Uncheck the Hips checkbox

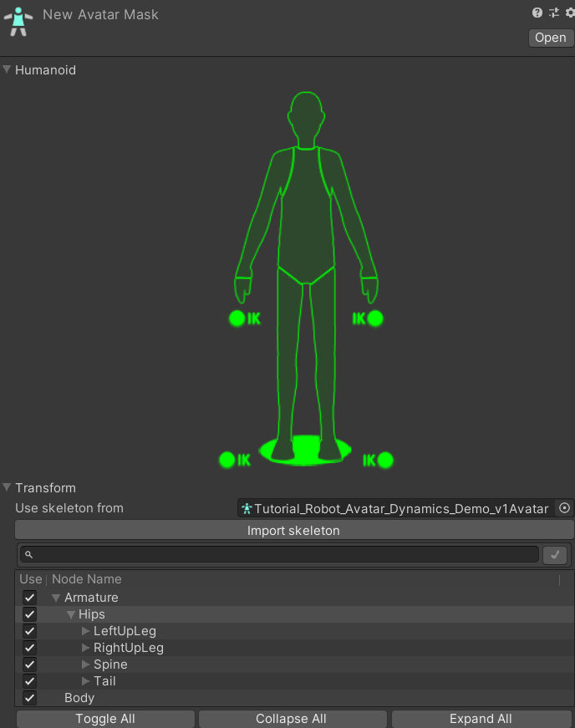pyautogui.click(x=29, y=614)
